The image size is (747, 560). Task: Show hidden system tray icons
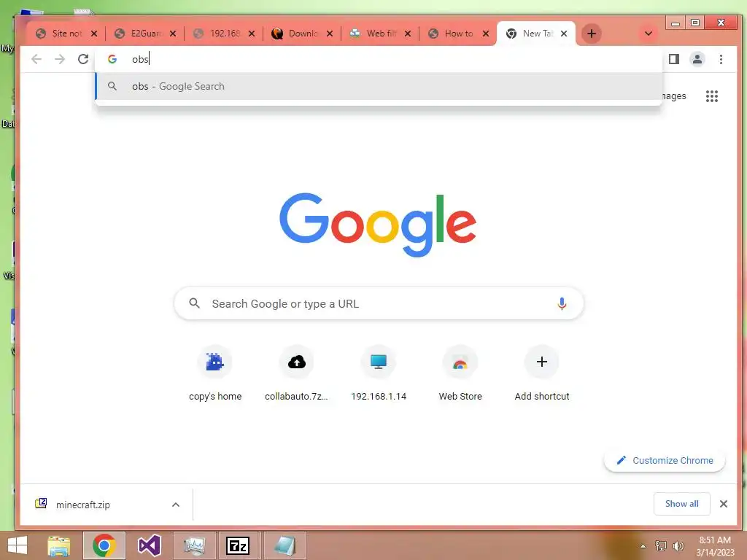coord(643,546)
